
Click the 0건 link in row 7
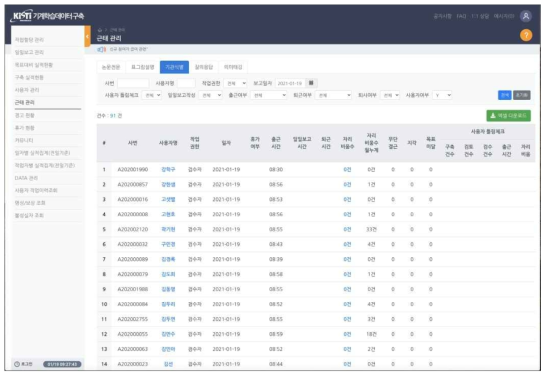coord(347,259)
